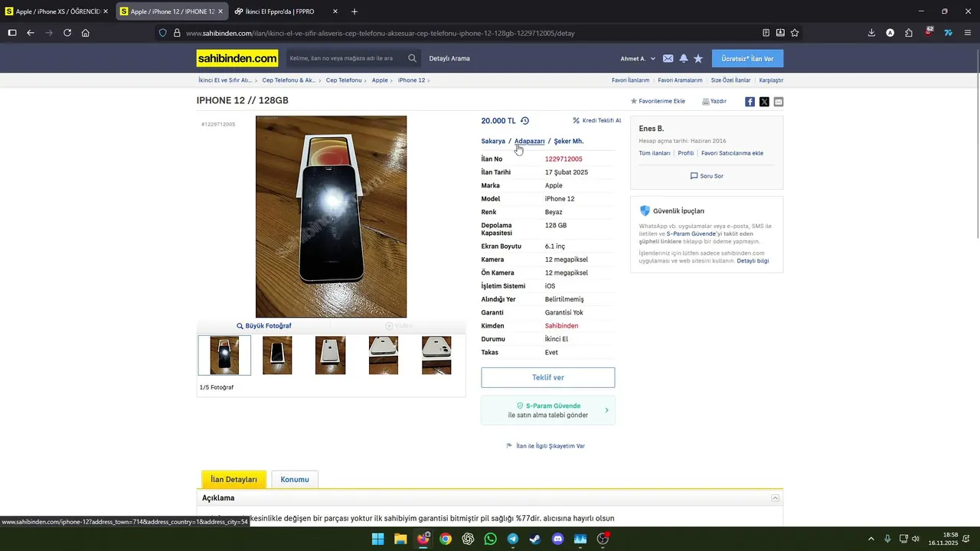Screen dimensions: 980x551
Task: Click the price history icon next to 20.000 TL
Action: 524,121
